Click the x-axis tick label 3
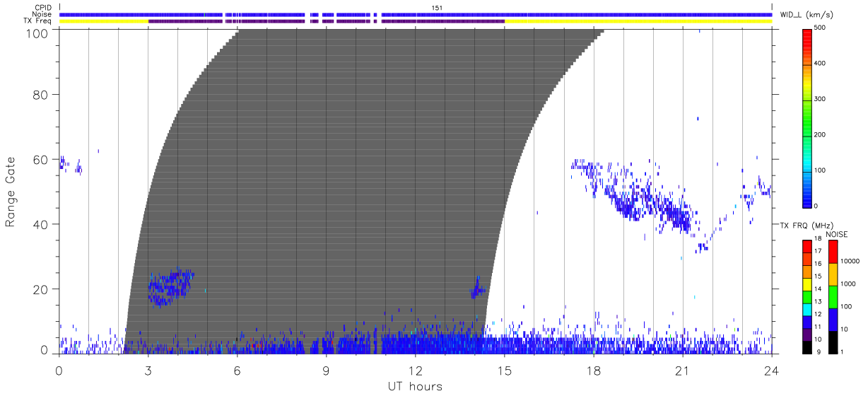The height and width of the screenshot is (401, 868). click(x=148, y=369)
